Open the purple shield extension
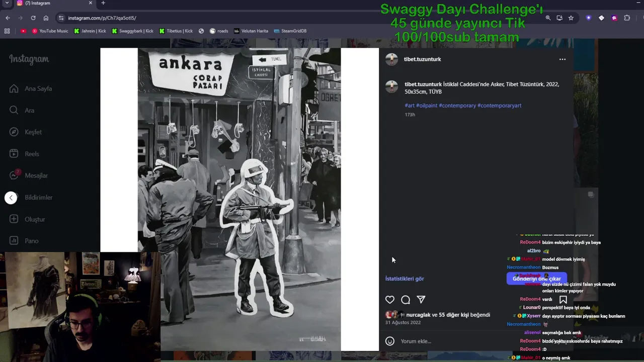This screenshot has height=362, width=644. coord(589,18)
